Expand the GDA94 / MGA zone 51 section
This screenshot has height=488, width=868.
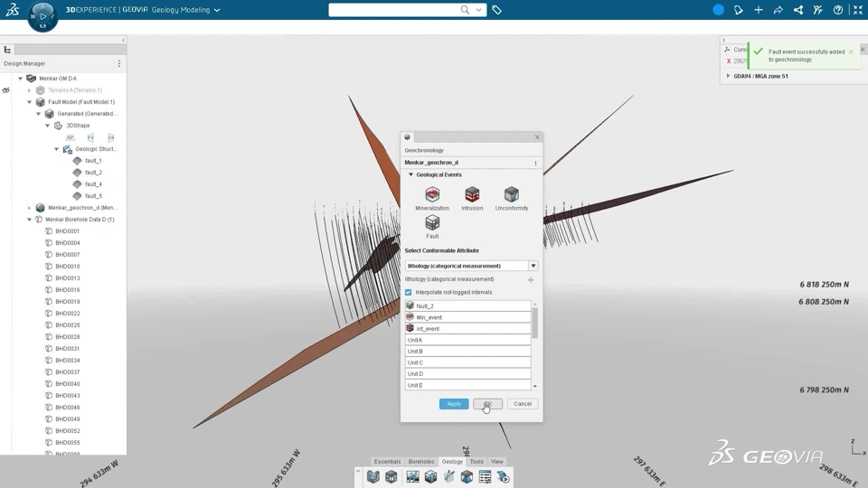tap(728, 76)
